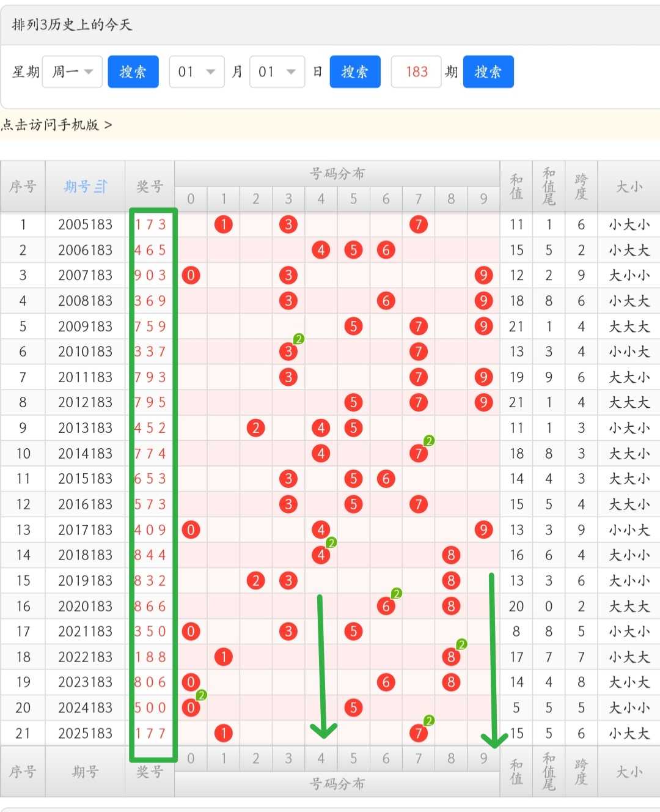Click red ball 8 with badge in row 2022183
This screenshot has width=660, height=812.
pyautogui.click(x=451, y=657)
